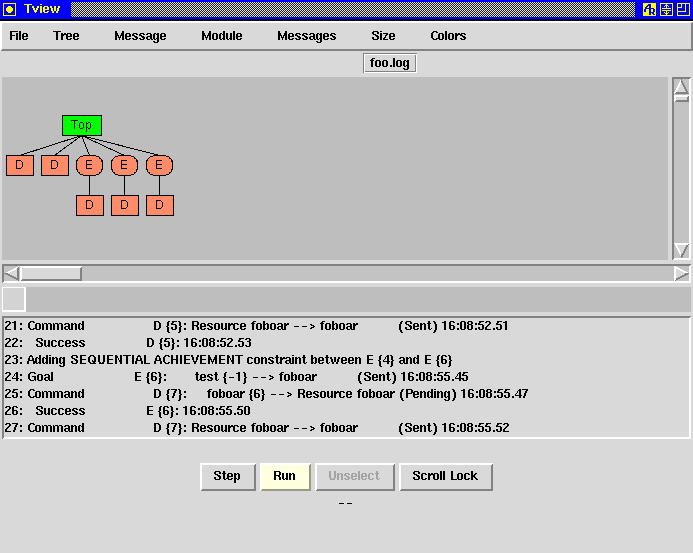The height and width of the screenshot is (553, 693).
Task: Toggle the small square box above the log
Action: 14,299
